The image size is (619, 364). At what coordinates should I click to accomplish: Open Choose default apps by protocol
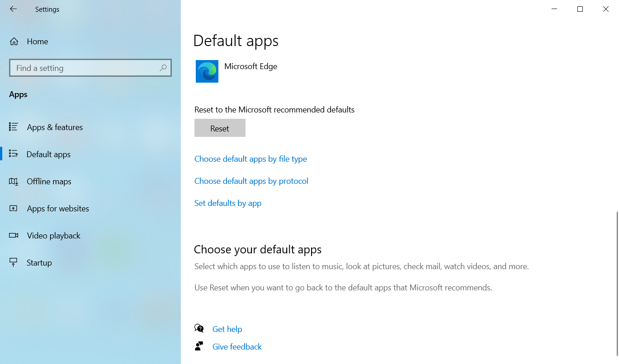click(x=251, y=181)
